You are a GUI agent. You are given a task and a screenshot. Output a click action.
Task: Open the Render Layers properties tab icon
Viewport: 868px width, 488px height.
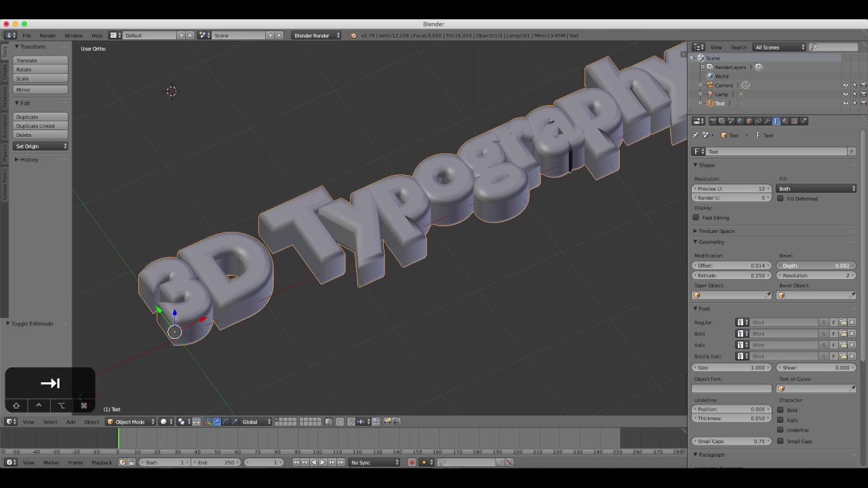pyautogui.click(x=722, y=121)
